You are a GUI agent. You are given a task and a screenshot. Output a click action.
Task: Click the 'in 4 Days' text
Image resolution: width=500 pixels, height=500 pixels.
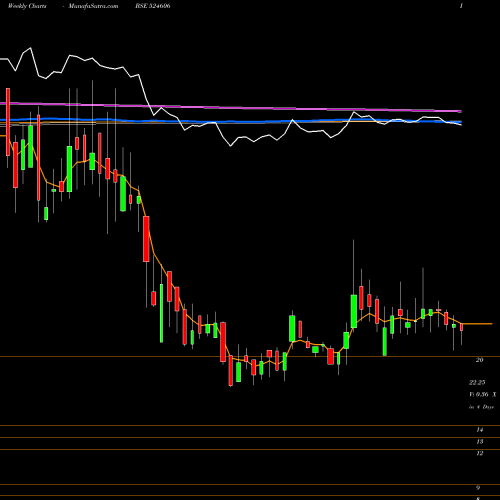(x=481, y=407)
